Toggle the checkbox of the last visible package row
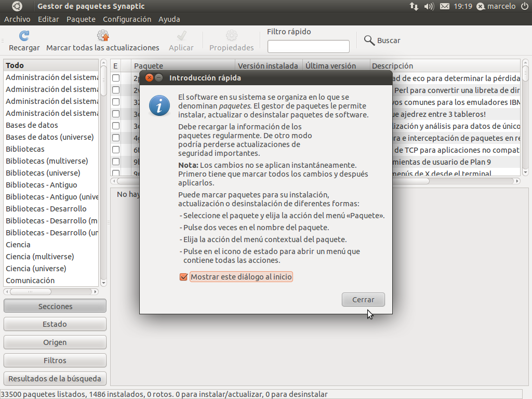This screenshot has width=532, height=399. click(115, 174)
